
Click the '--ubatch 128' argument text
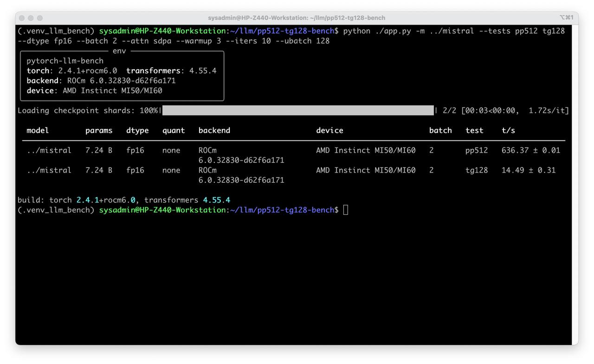[303, 41]
